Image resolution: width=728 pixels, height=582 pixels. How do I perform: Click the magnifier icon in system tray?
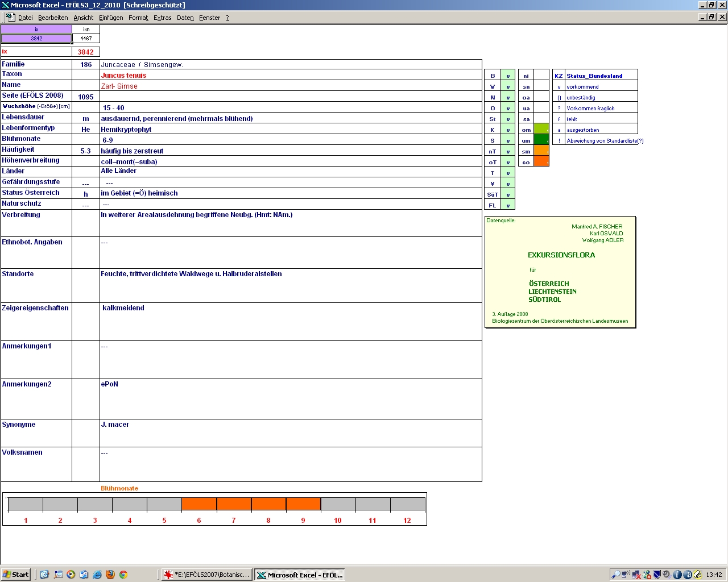(x=616, y=575)
